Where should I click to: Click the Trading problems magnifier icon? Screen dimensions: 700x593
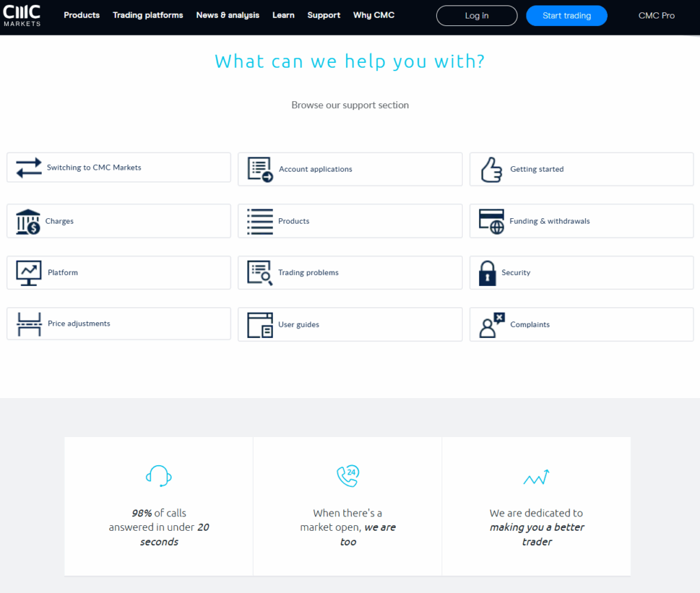pos(260,273)
